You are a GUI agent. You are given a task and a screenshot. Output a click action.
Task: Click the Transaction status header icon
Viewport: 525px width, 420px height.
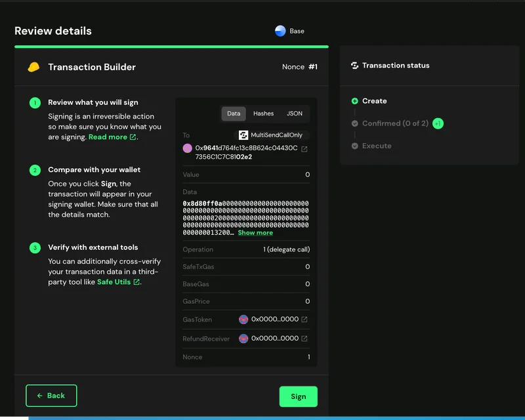point(355,66)
